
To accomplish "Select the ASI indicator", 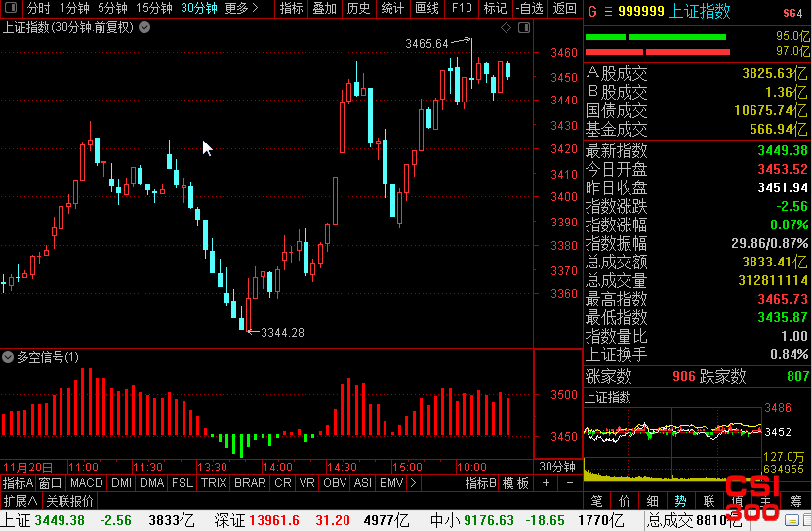I will coord(362,483).
